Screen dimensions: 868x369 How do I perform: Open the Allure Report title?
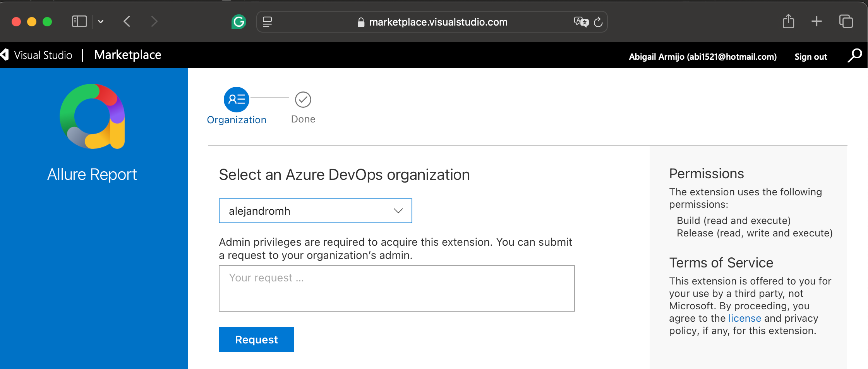click(x=92, y=174)
